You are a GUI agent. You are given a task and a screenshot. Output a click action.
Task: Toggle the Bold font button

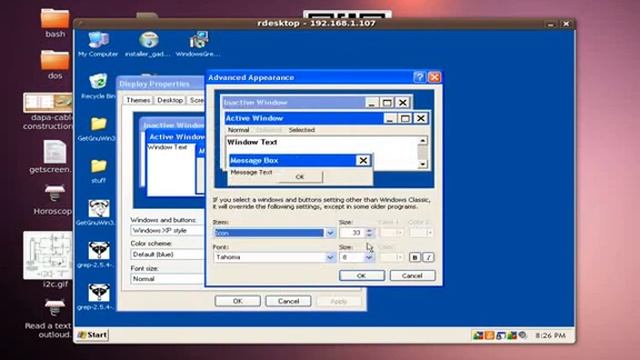tap(415, 258)
